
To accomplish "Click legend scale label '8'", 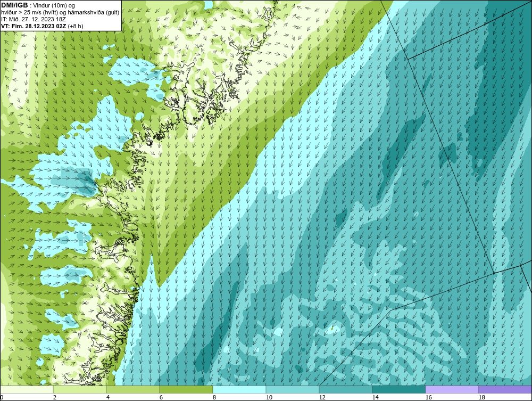I will click(x=214, y=397).
